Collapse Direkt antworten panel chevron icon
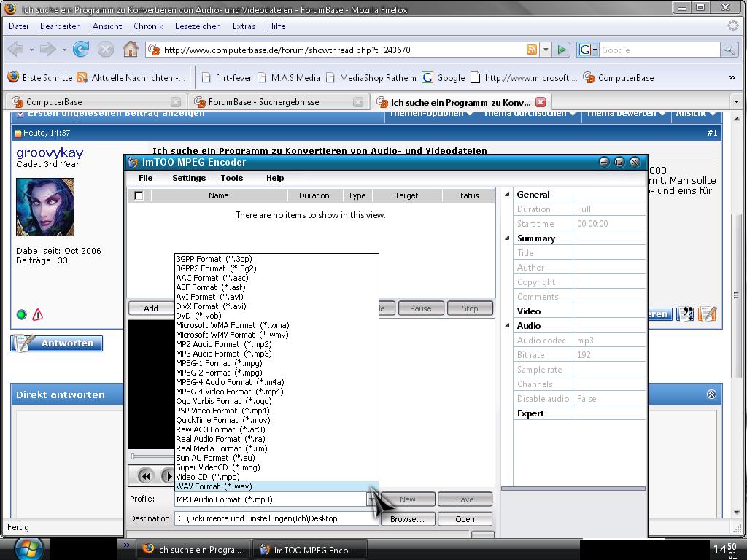747x560 pixels. click(711, 394)
